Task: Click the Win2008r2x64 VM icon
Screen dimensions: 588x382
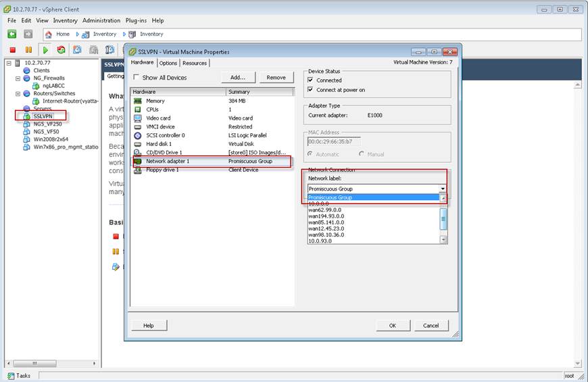Action: tap(26, 139)
